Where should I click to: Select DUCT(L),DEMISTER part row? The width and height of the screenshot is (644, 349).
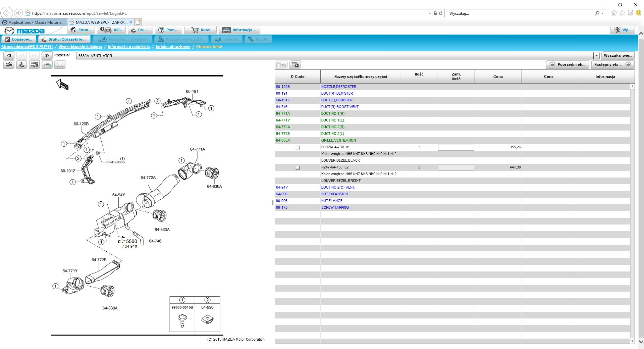452,100
